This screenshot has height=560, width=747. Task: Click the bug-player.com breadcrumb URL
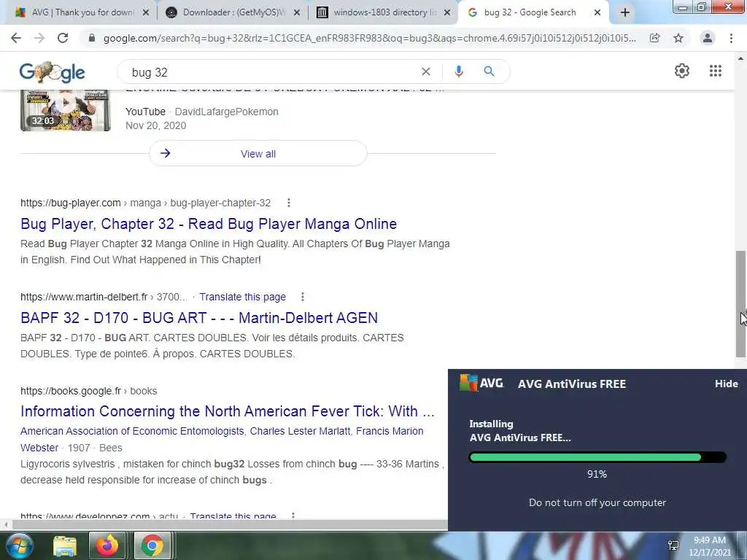[145, 203]
